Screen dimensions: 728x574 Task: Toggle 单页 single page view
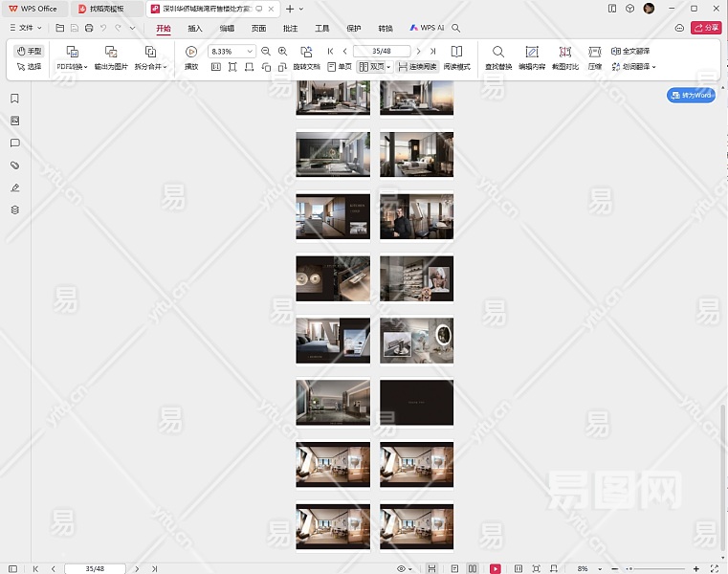(x=340, y=67)
